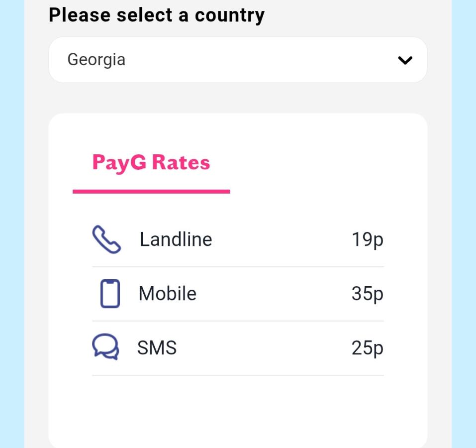Click the PayG Rates heading

point(151,162)
